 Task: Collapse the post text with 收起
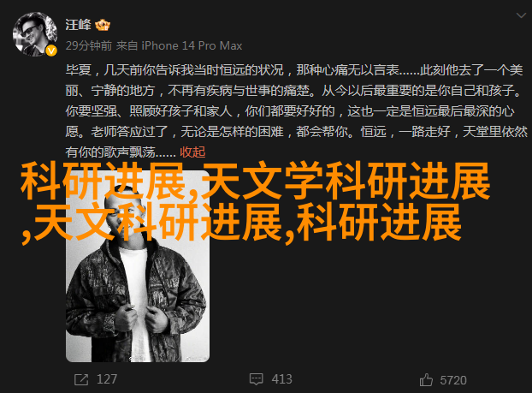click(192, 152)
